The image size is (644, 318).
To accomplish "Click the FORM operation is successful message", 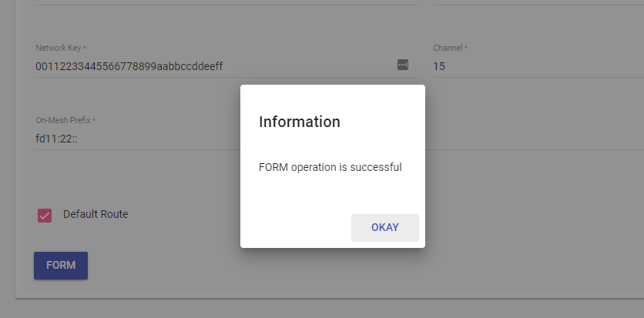I will (x=330, y=166).
